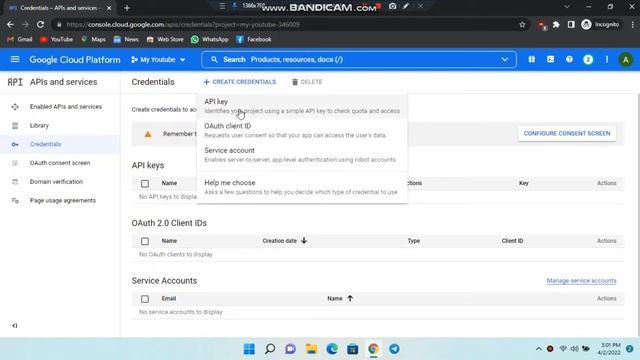Open WhatsApp bookmark

click(x=210, y=40)
